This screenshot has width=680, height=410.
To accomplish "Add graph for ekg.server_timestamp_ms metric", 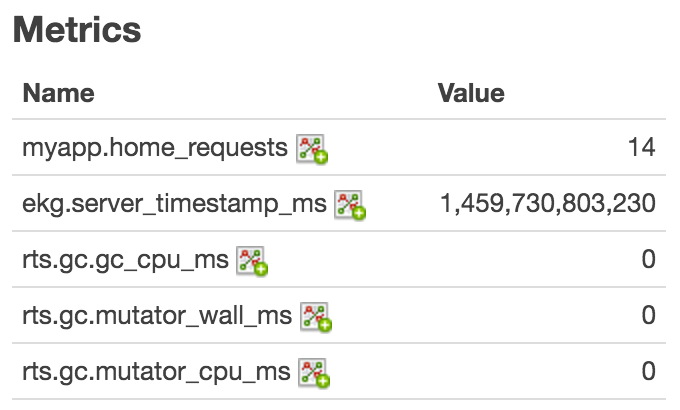I will pyautogui.click(x=350, y=205).
